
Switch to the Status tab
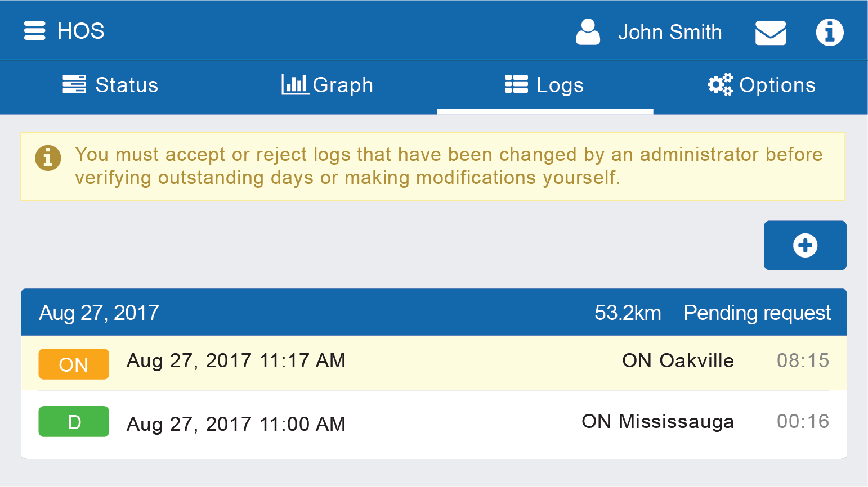pyautogui.click(x=127, y=85)
